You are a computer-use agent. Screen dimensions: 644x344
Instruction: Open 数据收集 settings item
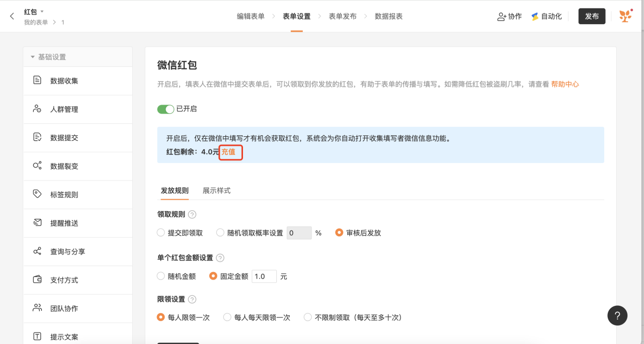coord(78,81)
